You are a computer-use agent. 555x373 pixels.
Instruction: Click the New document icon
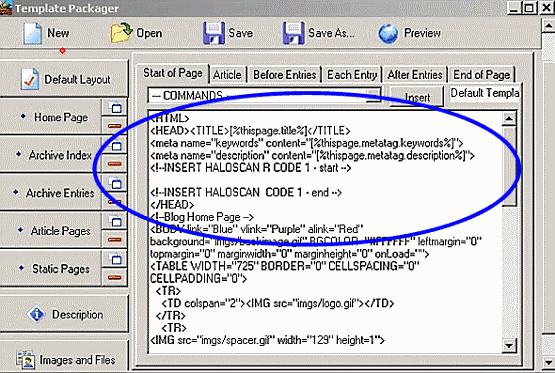point(33,33)
